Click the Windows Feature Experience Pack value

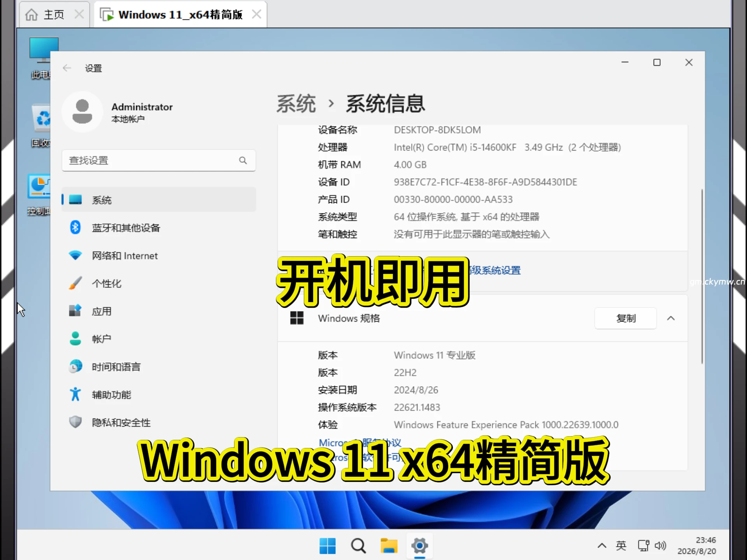click(506, 425)
